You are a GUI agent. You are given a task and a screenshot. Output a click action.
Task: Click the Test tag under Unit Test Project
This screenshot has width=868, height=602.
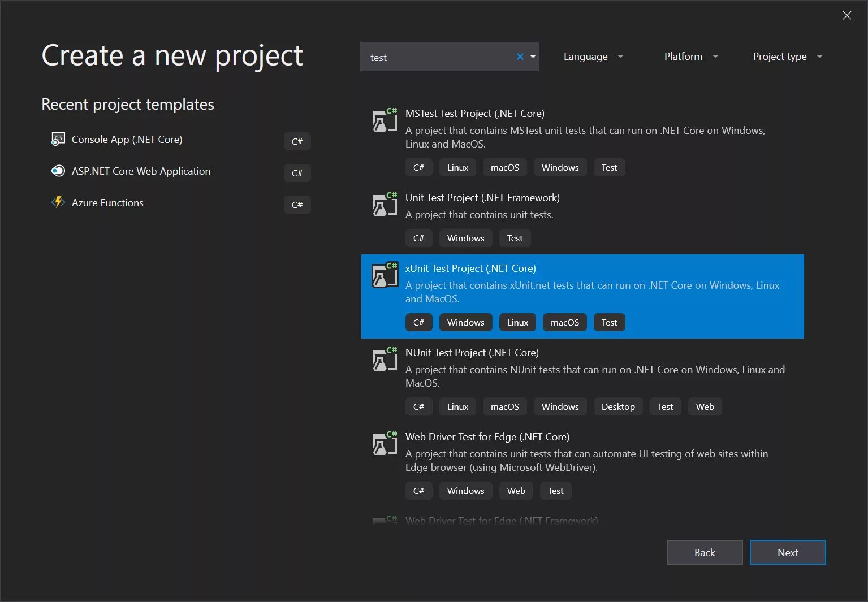click(515, 238)
